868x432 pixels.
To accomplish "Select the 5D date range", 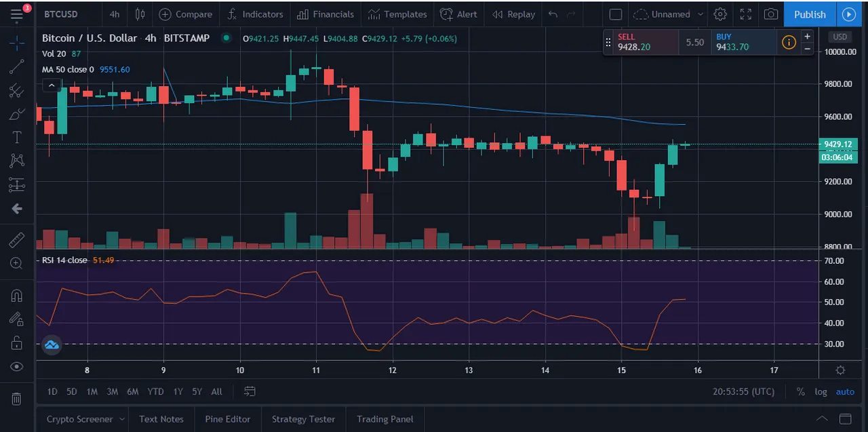I will tap(72, 391).
